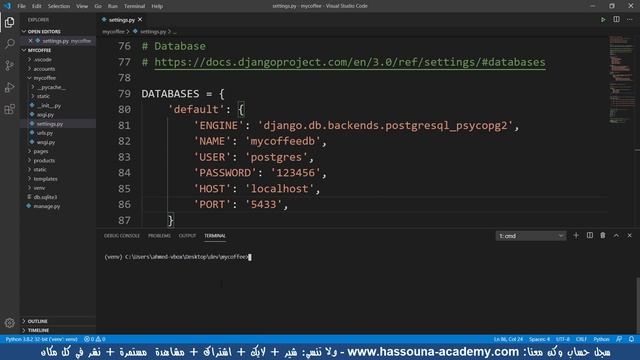640x360 pixels.
Task: Click the mycoffee breadcrumb segment
Action: click(x=113, y=31)
